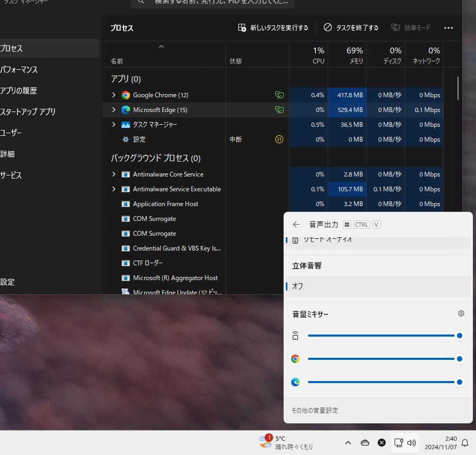Click the speaker volume icon in system tray

tap(412, 443)
